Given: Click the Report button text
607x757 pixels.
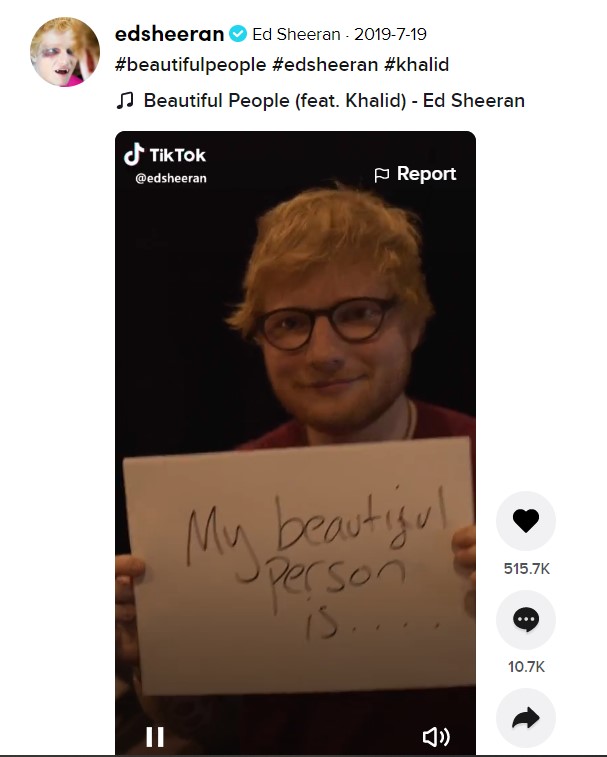Looking at the screenshot, I should [426, 174].
